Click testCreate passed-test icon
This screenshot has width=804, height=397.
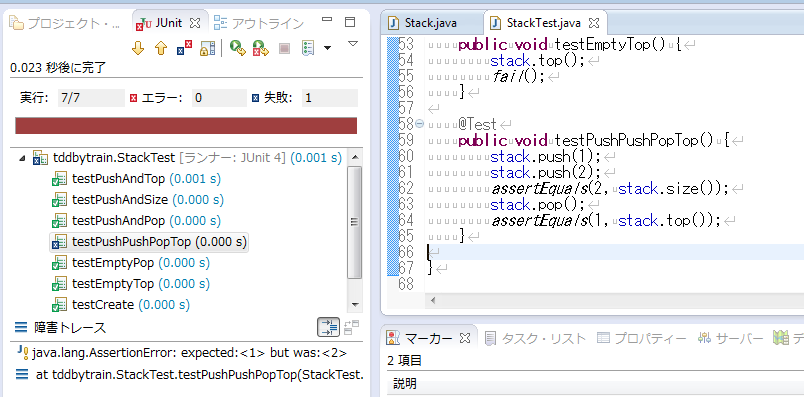coord(59,305)
